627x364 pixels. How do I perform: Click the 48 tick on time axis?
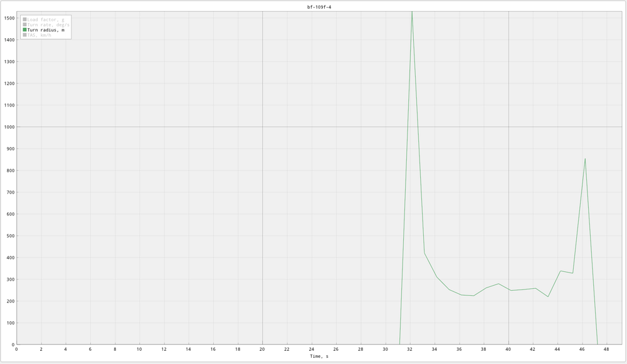(607, 350)
